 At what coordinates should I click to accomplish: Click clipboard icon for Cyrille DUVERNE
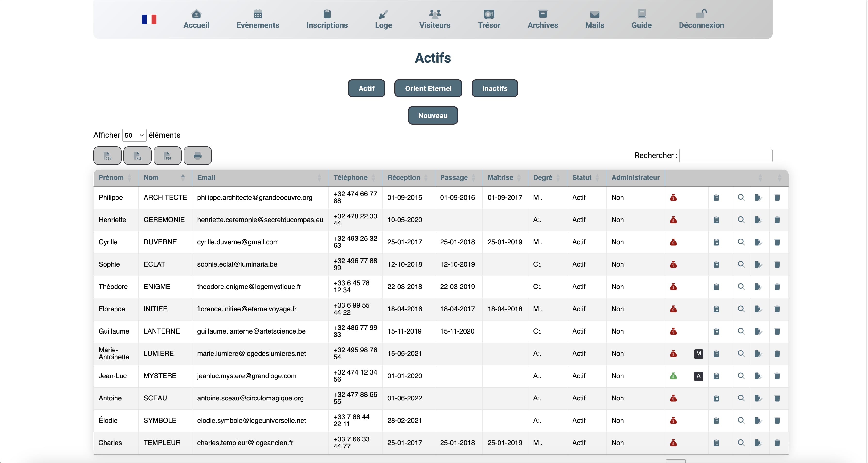(x=716, y=242)
